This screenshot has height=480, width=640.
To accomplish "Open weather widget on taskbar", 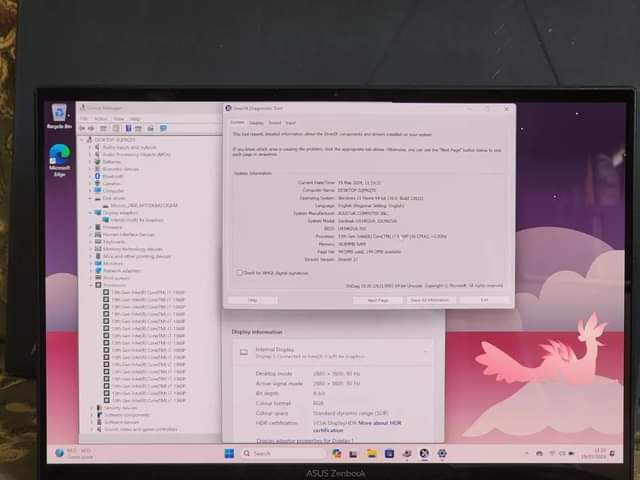I will [x=73, y=453].
